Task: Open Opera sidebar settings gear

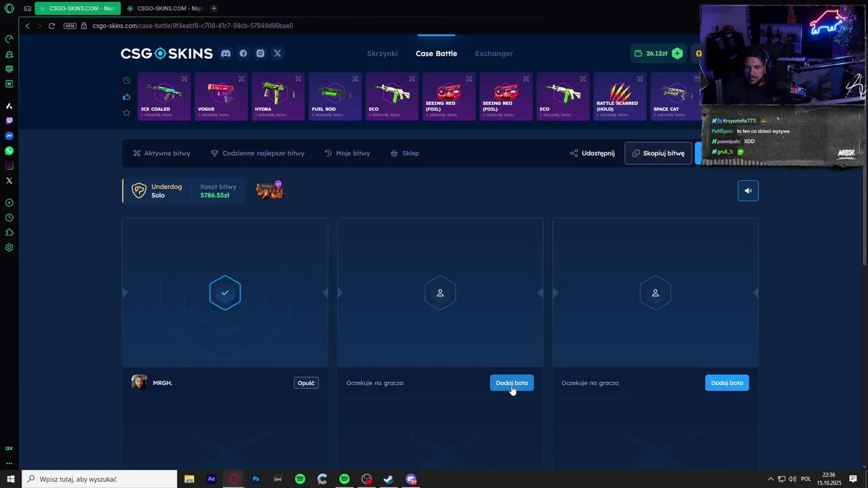Action: (9, 247)
